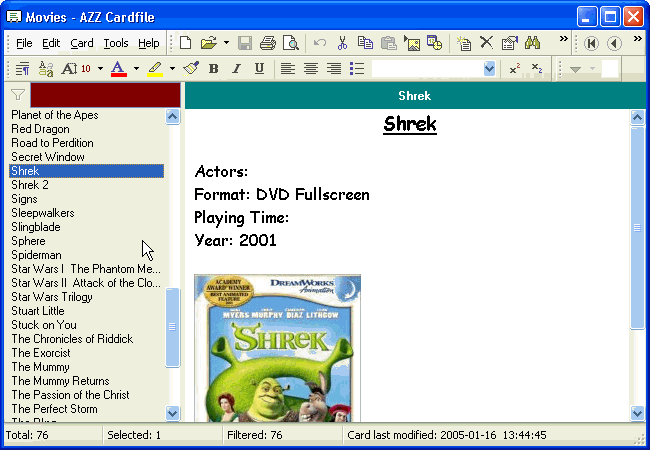This screenshot has width=650, height=450.
Task: Click the dark red filter input field
Action: pyautogui.click(x=105, y=95)
